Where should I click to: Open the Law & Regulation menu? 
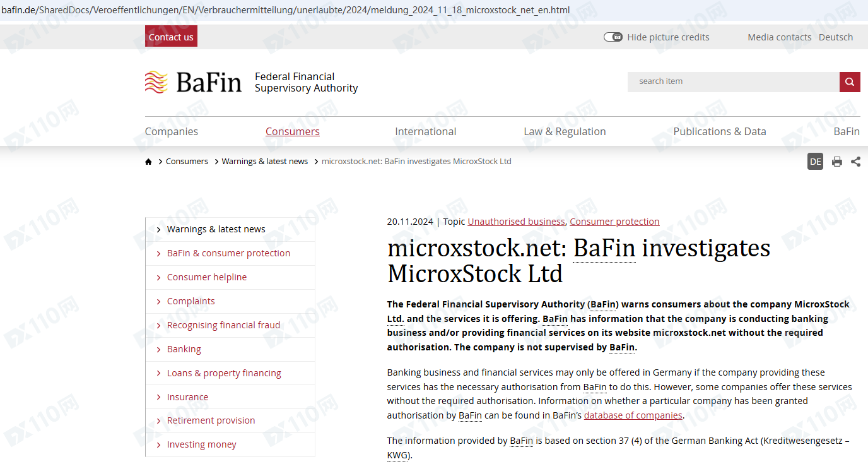pos(565,131)
